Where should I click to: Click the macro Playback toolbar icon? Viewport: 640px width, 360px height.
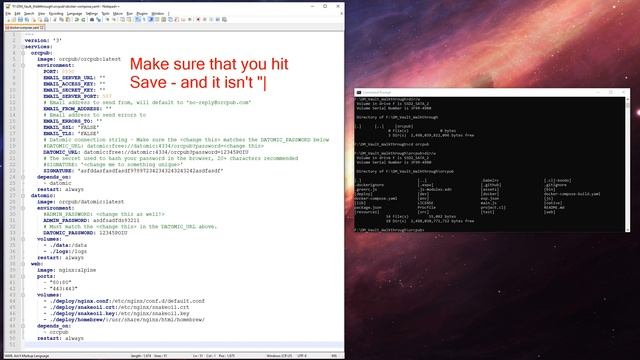click(211, 19)
